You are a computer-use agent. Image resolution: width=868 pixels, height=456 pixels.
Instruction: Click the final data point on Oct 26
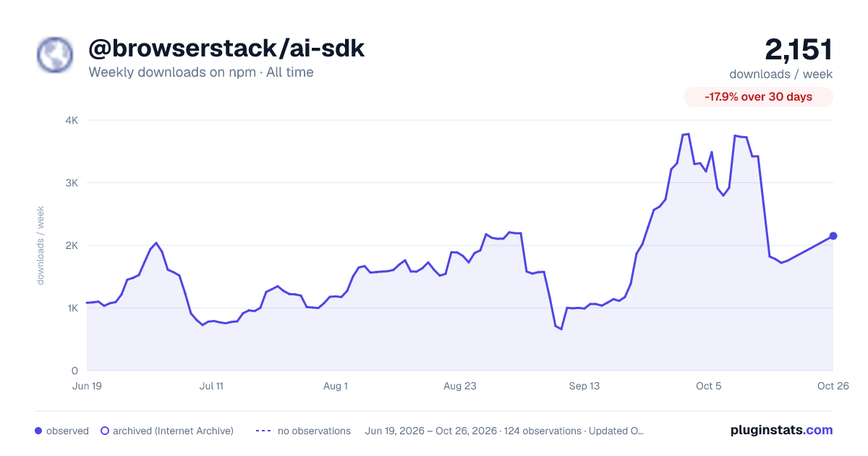click(833, 236)
